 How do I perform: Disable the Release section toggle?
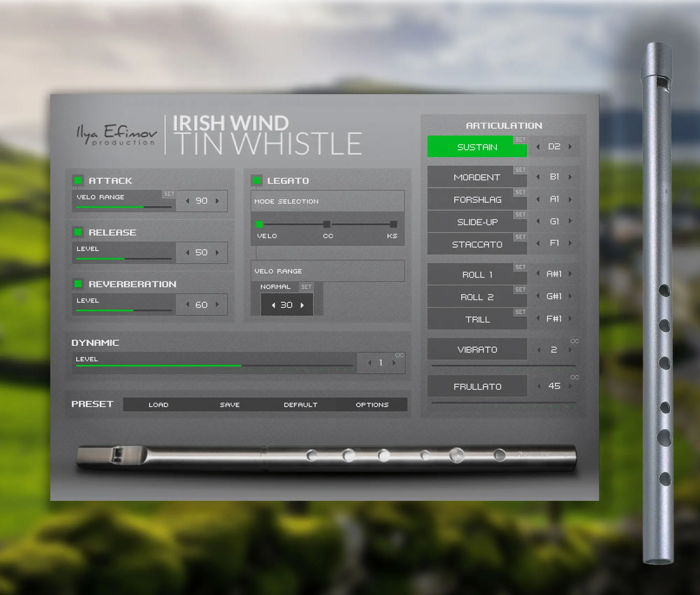point(78,232)
